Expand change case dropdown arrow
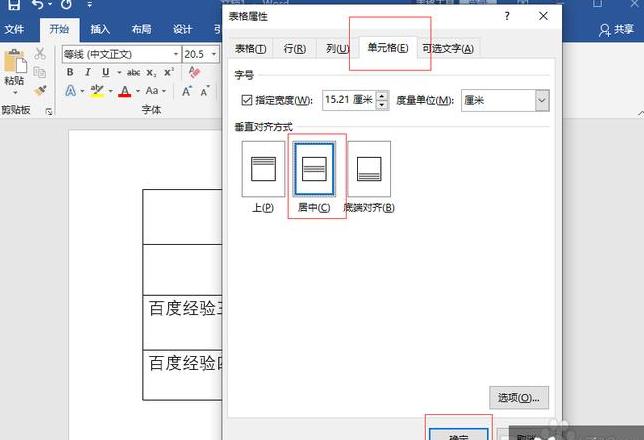 point(164,91)
